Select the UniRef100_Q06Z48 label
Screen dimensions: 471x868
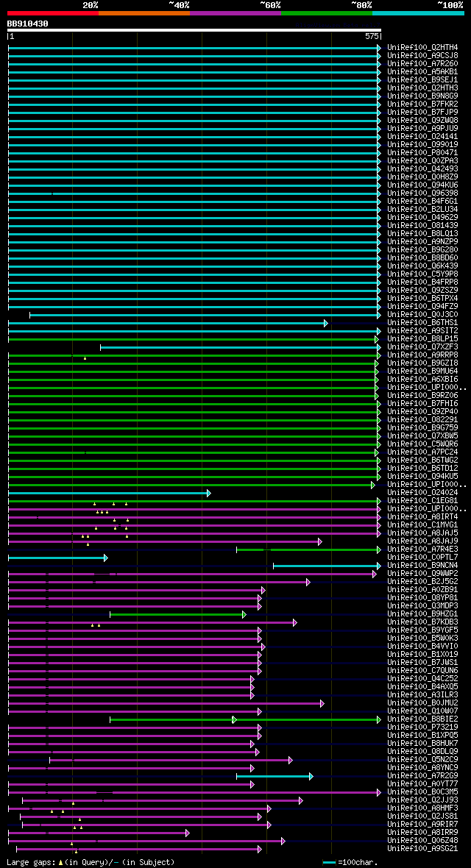422,840
